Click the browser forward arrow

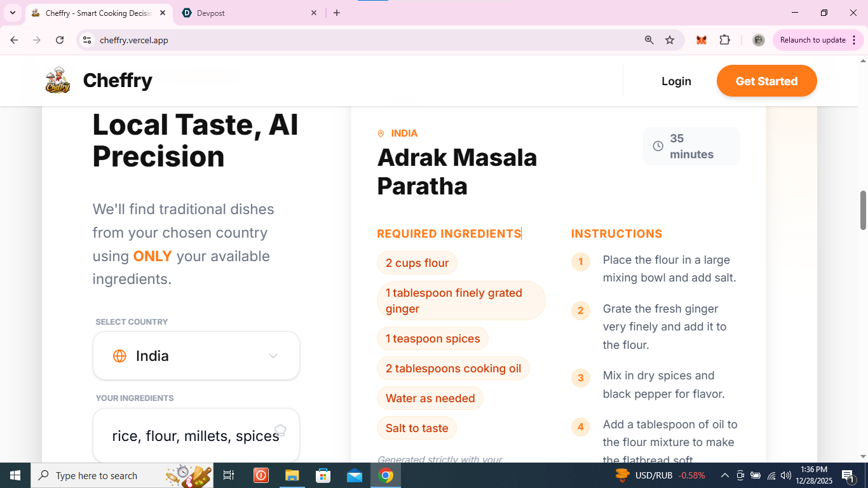point(37,40)
